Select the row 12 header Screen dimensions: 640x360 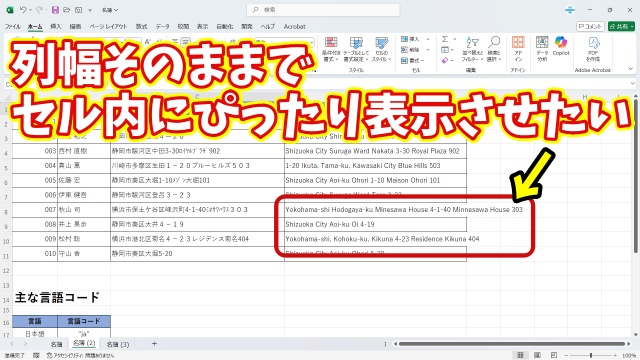click(6, 271)
